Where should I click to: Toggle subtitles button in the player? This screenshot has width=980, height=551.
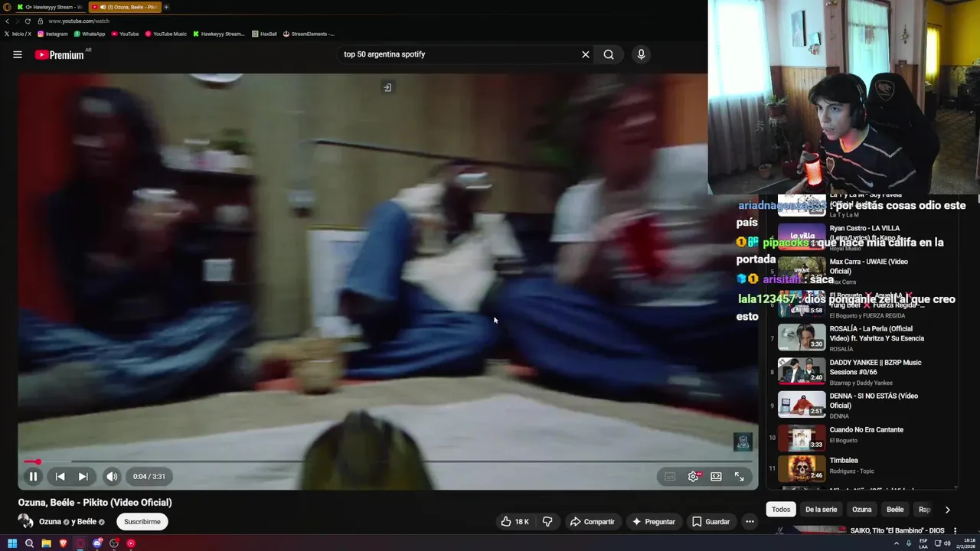click(x=670, y=476)
